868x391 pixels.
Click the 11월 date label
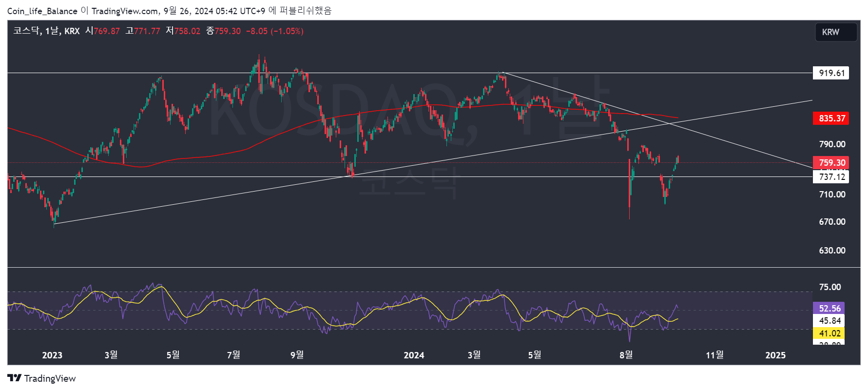pos(715,355)
